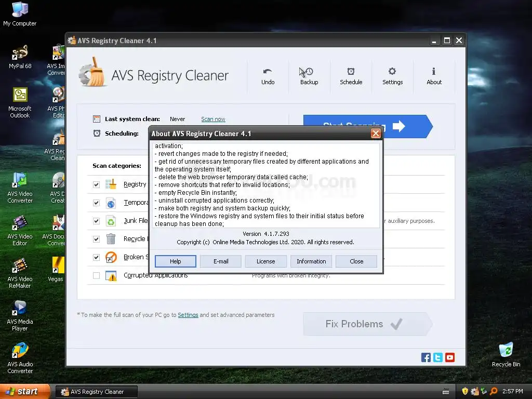This screenshot has height=399, width=532.
Task: Toggle the Temporary files checkbox
Action: (x=96, y=203)
